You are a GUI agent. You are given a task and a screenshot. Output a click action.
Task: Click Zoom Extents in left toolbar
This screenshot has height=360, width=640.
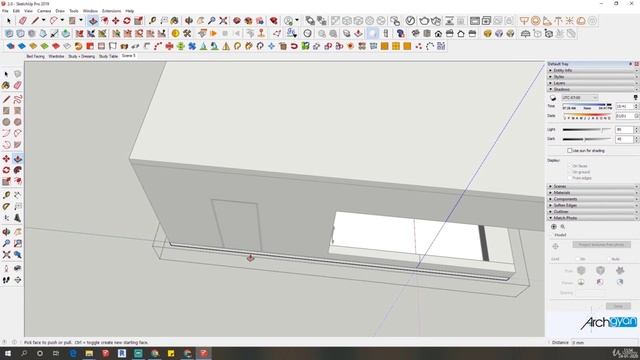click(x=6, y=255)
